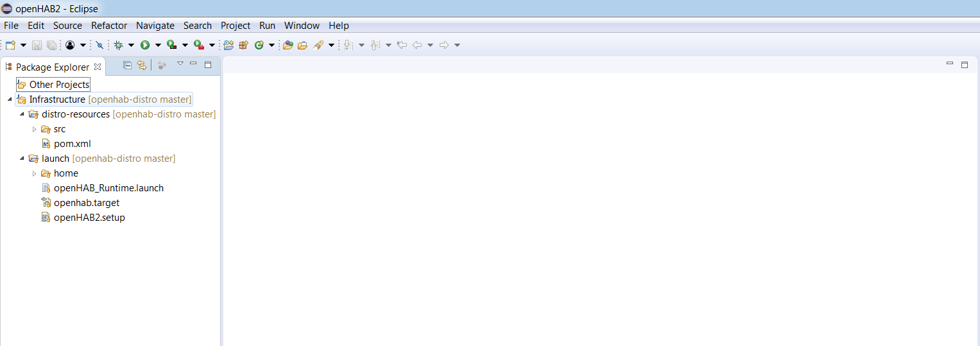Open the Navigate menu
980x346 pixels.
pyautogui.click(x=155, y=26)
